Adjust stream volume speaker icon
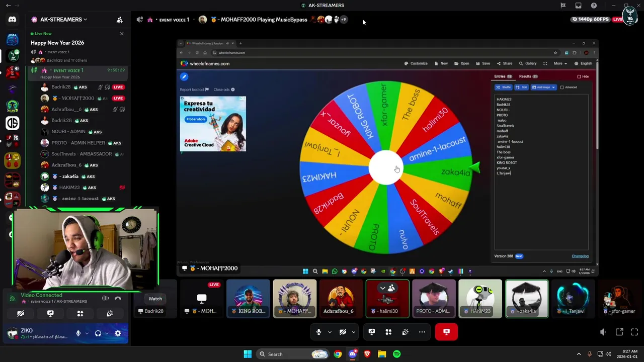Viewport: 644px width, 362px height. click(603, 332)
